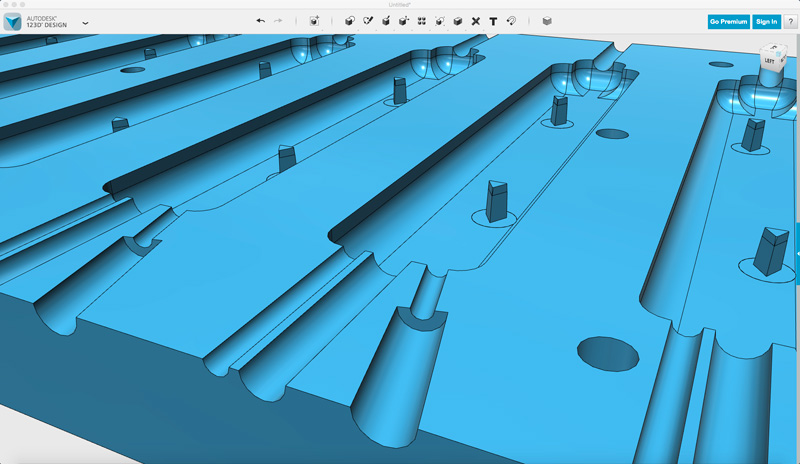Image resolution: width=800 pixels, height=464 pixels.
Task: Open help with the question mark button
Action: click(x=790, y=21)
